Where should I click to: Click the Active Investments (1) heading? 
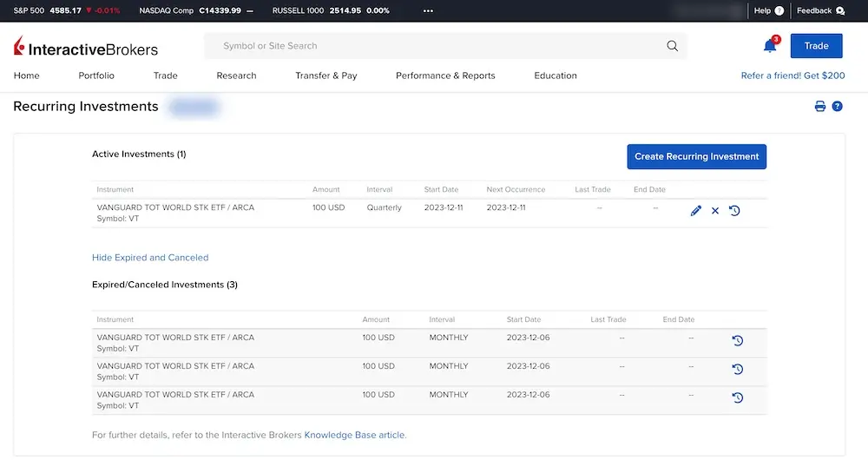point(139,154)
